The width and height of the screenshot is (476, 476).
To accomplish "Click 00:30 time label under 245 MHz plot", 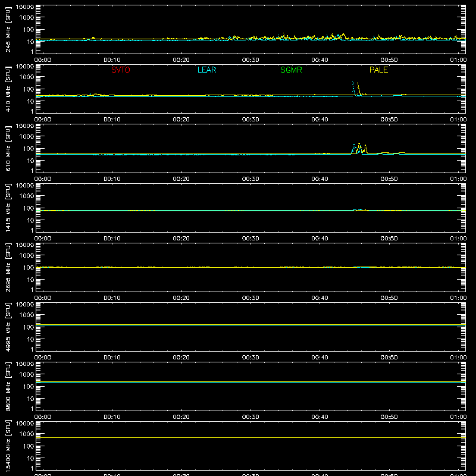I will pyautogui.click(x=250, y=60).
